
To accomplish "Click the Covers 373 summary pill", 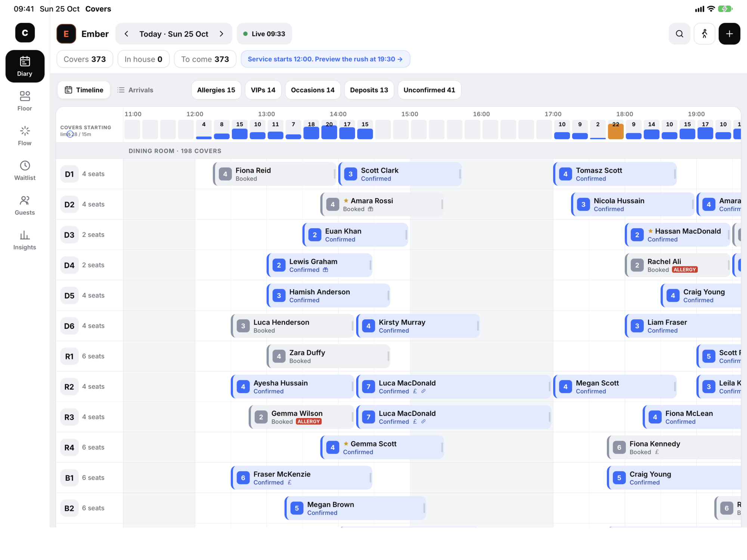I will (85, 59).
